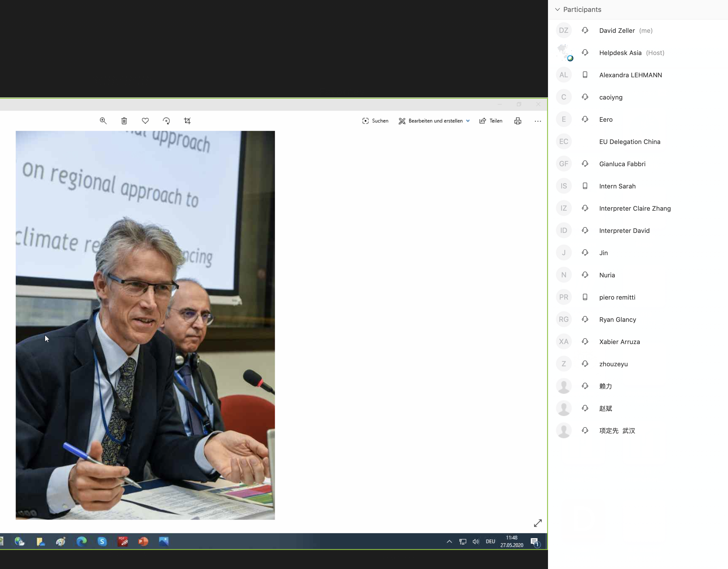Click the heart favorite icon
728x569 pixels.
click(145, 121)
